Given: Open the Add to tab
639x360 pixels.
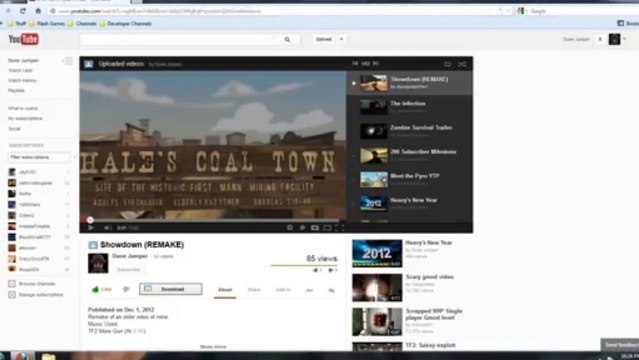Looking at the screenshot, I should [x=283, y=289].
